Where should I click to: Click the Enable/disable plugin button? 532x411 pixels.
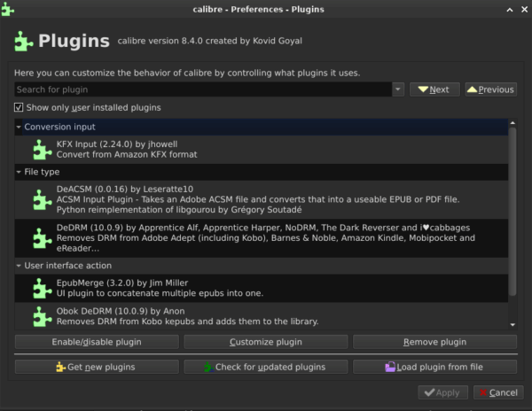click(x=97, y=342)
